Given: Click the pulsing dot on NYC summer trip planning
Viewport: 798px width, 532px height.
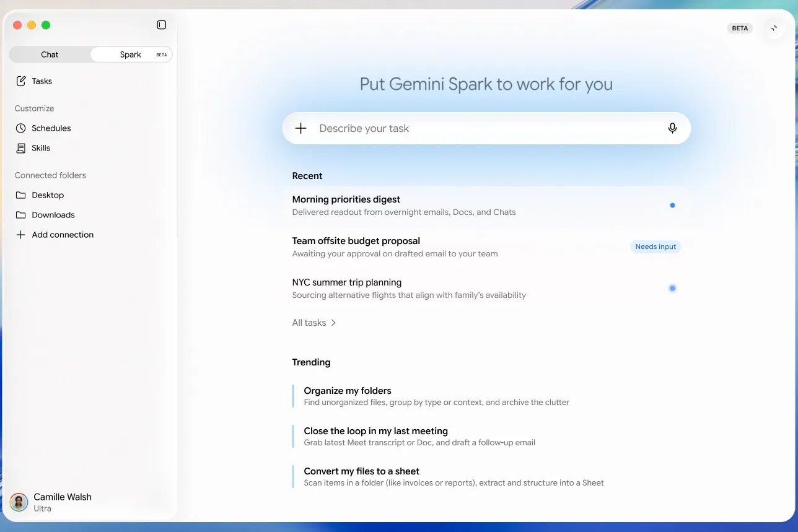Looking at the screenshot, I should [672, 288].
